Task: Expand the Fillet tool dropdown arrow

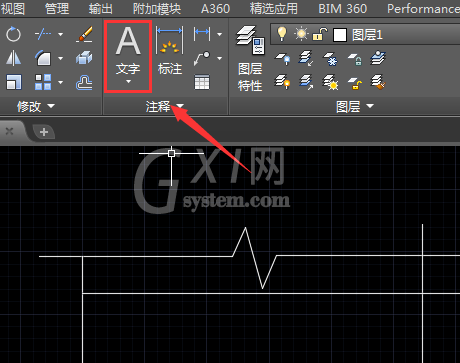Action: (60, 58)
